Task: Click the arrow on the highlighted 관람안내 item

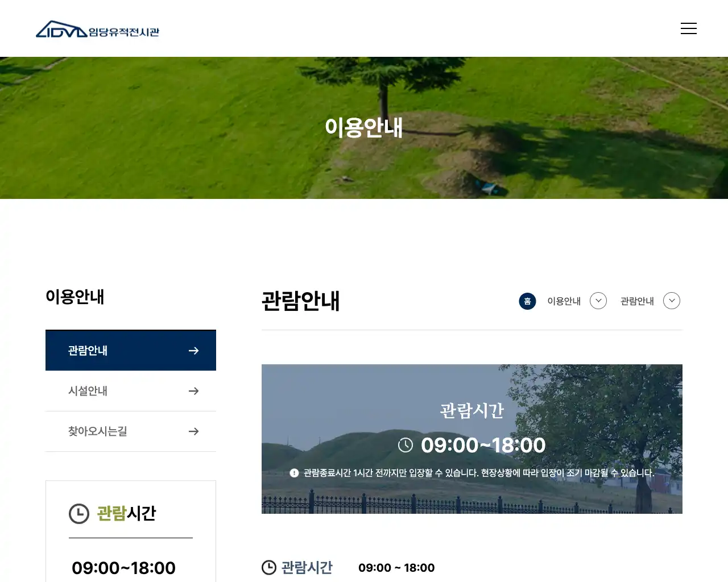Action: [x=193, y=350]
